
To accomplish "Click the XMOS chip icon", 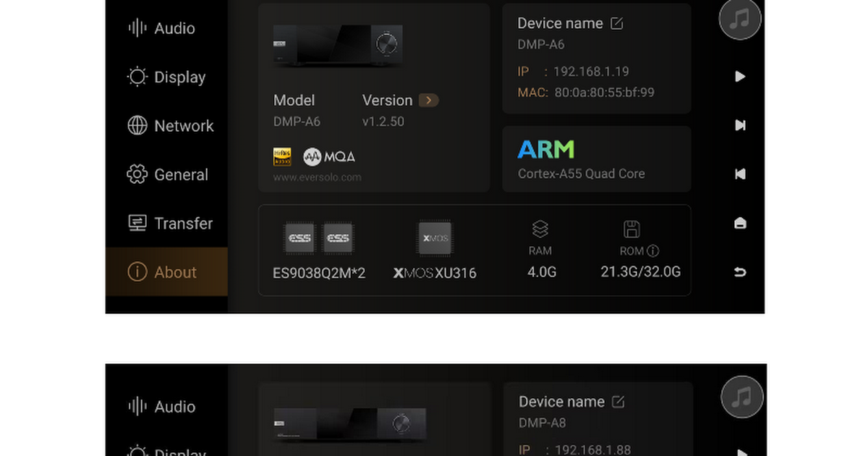I will 435,238.
